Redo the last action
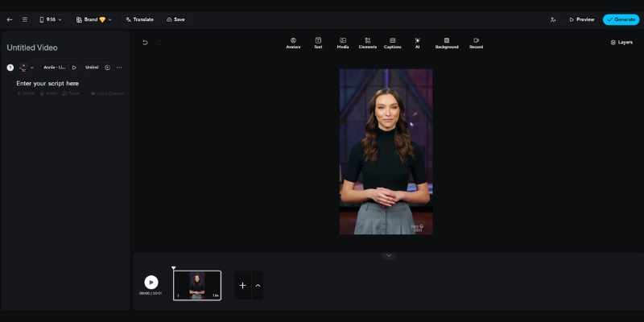Viewport: 644px width, 322px height. pyautogui.click(x=159, y=43)
